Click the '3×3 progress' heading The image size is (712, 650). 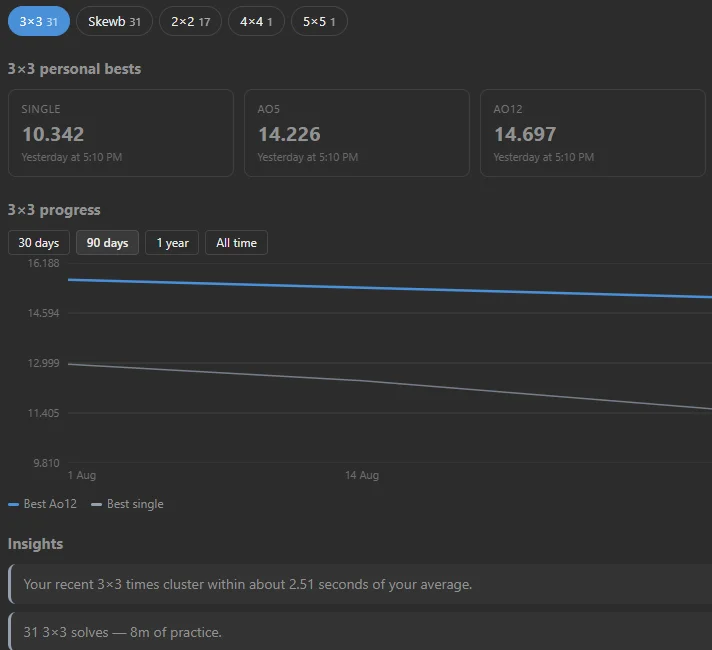pyautogui.click(x=54, y=210)
